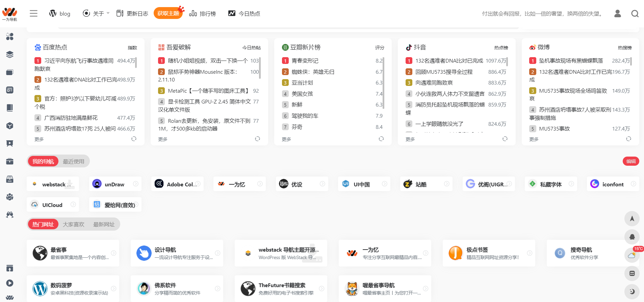Click 更多 under 百度热点
644x302 pixels.
tap(39, 139)
